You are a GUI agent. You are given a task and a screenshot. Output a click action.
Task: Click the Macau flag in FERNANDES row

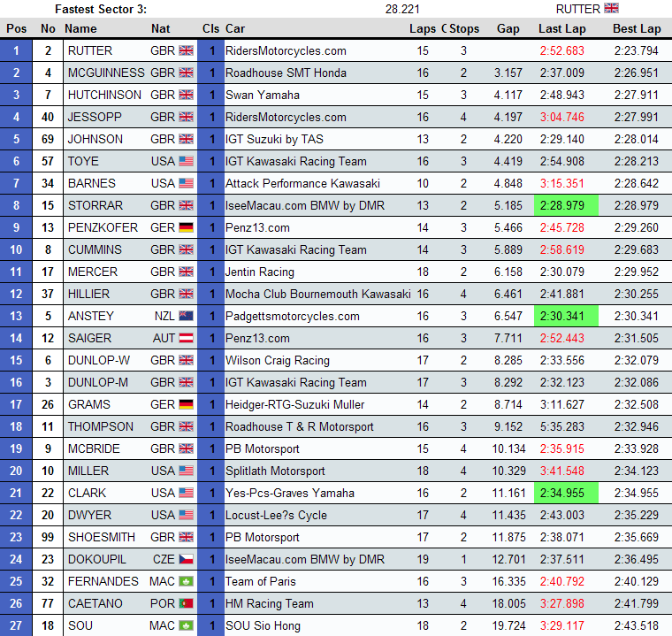click(186, 581)
